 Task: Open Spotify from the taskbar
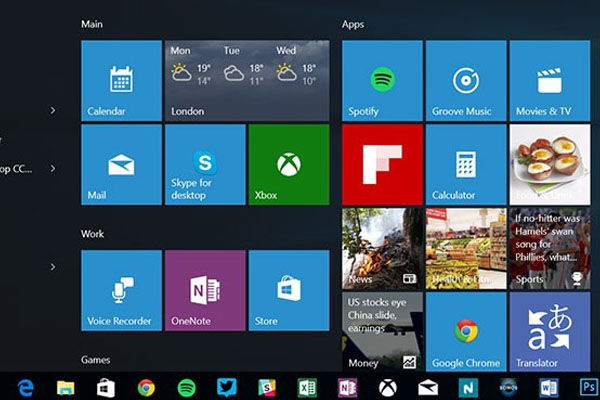pyautogui.click(x=186, y=388)
